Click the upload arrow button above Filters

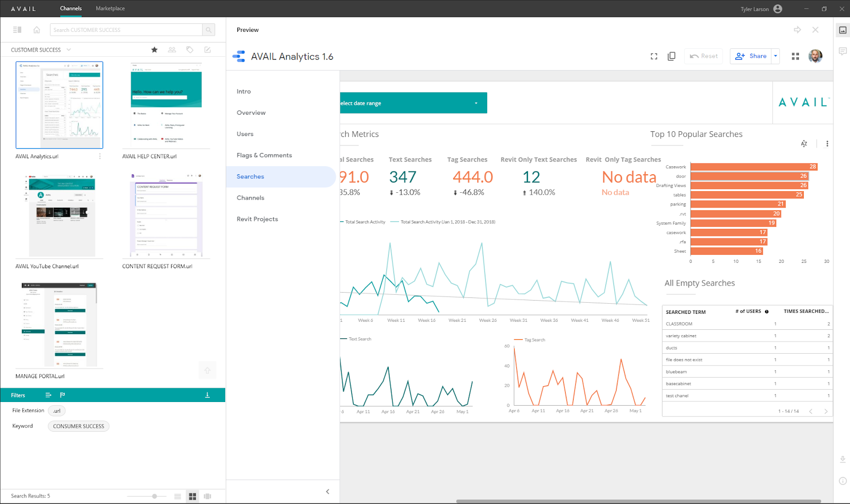pyautogui.click(x=208, y=370)
